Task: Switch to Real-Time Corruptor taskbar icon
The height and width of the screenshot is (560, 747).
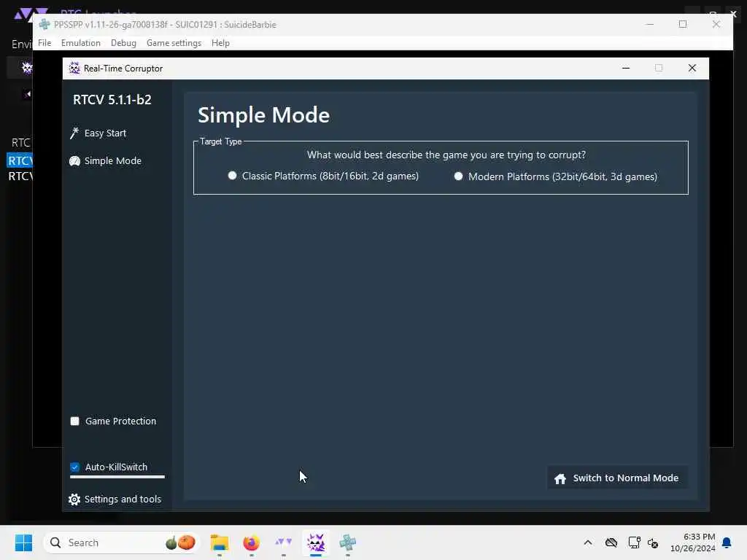Action: coord(315,542)
